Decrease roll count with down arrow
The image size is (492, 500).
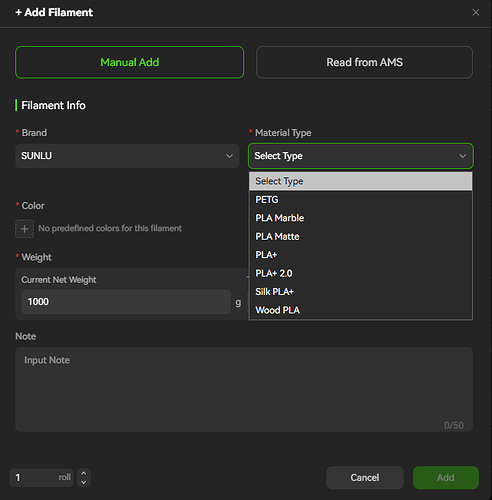pyautogui.click(x=84, y=482)
